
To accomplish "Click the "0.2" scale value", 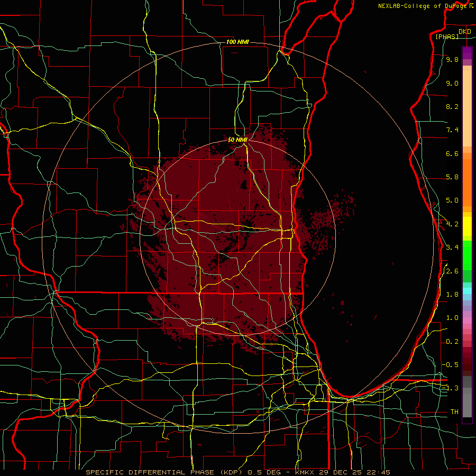I will (x=452, y=342).
